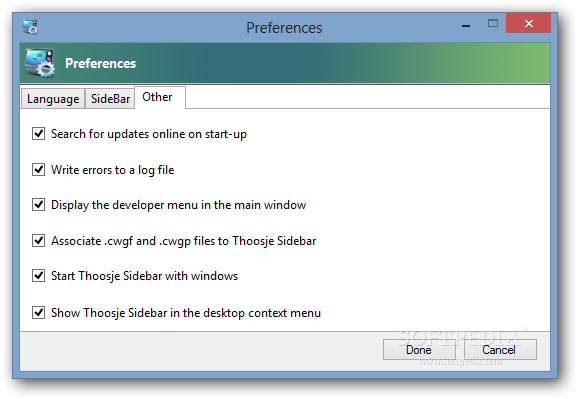Toggle Write errors to a log file
The image size is (578, 399).
pyautogui.click(x=38, y=170)
